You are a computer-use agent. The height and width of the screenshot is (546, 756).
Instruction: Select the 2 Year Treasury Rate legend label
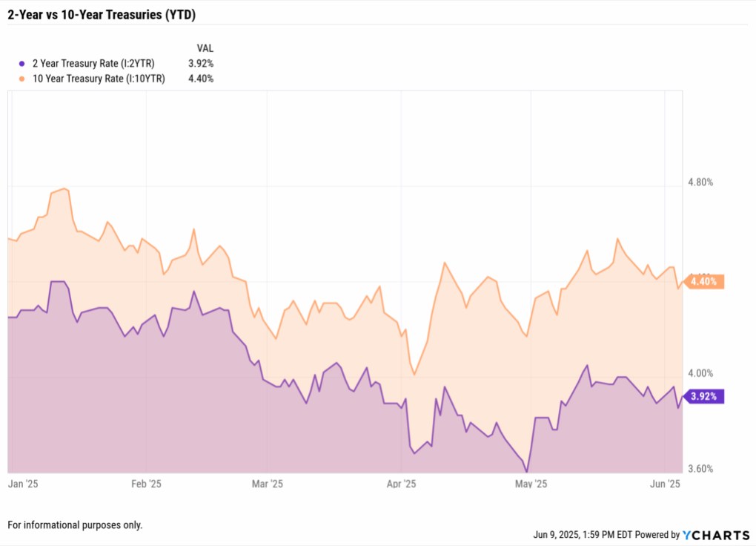93,64
